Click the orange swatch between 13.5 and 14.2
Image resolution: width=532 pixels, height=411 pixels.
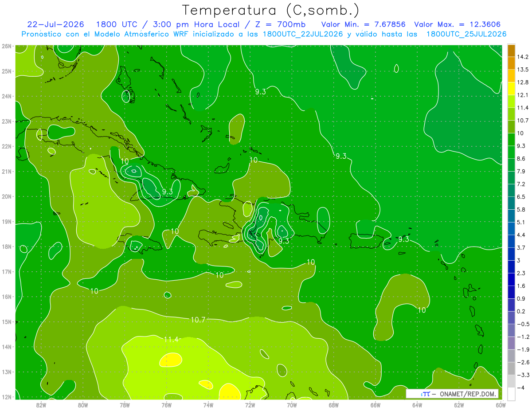coord(511,63)
